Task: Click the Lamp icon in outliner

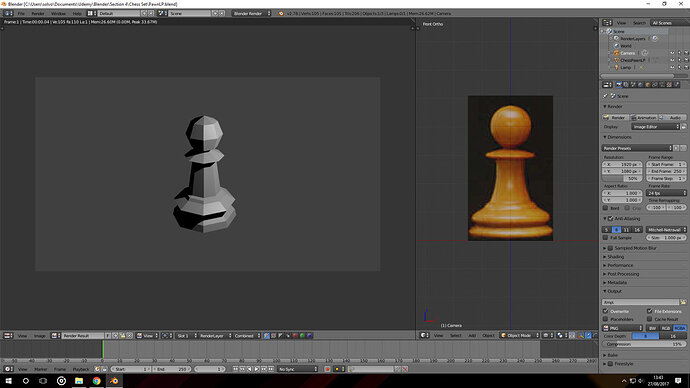Action: (x=617, y=67)
